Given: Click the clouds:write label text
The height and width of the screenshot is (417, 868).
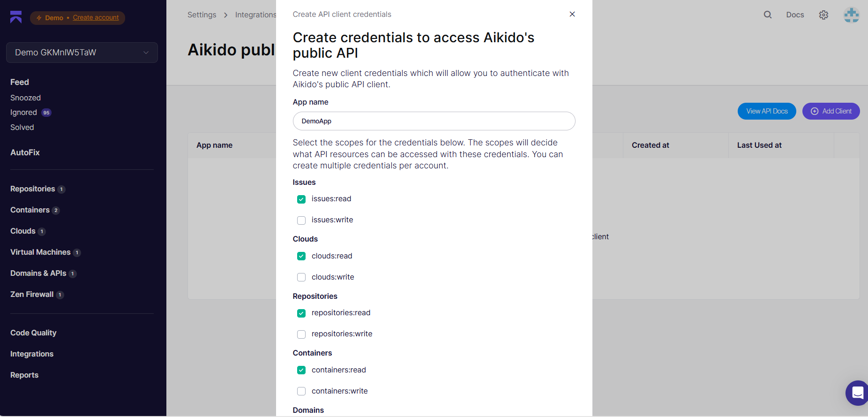Looking at the screenshot, I should coord(333,277).
